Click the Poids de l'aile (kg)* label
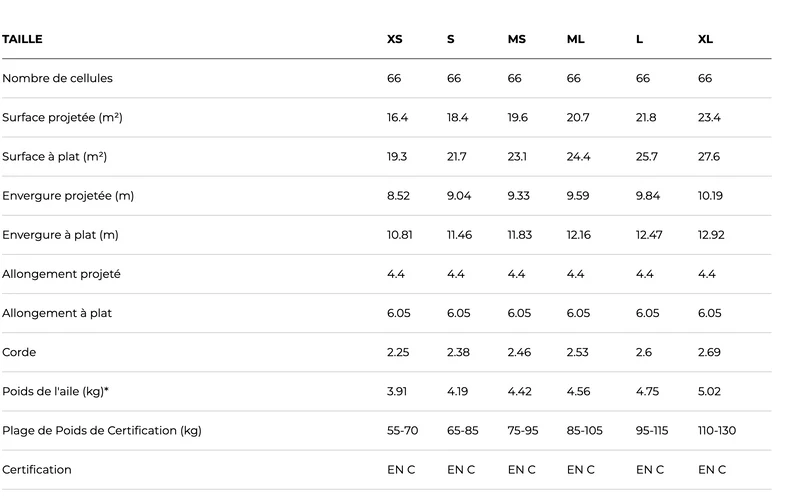Image resolution: width=800 pixels, height=496 pixels. (56, 391)
